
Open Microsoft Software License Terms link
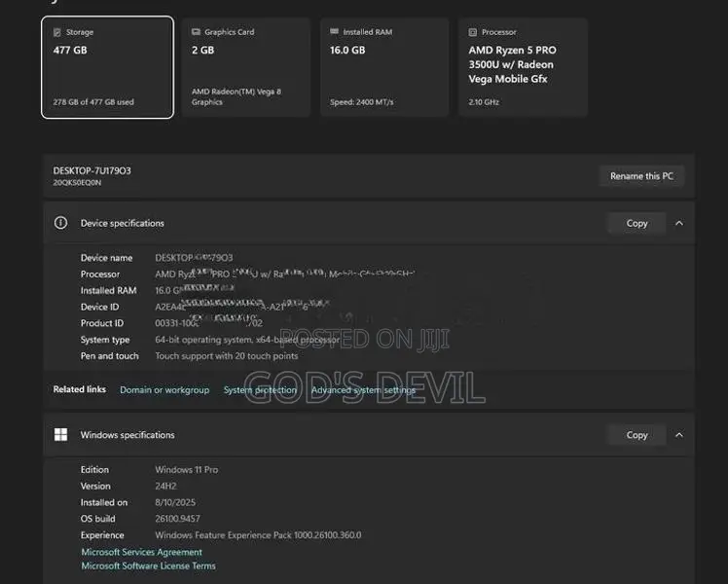click(148, 566)
